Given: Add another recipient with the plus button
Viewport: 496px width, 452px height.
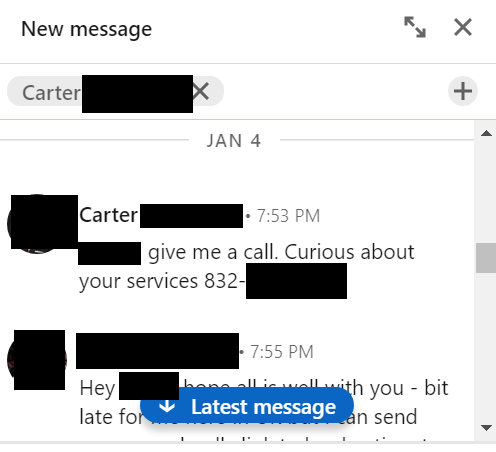Looking at the screenshot, I should [463, 91].
